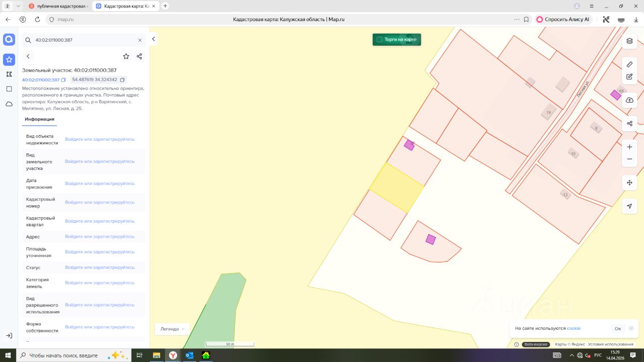This screenshot has width=644, height=362.
Task: Open File Explorer from the taskbar
Action: [156, 355]
